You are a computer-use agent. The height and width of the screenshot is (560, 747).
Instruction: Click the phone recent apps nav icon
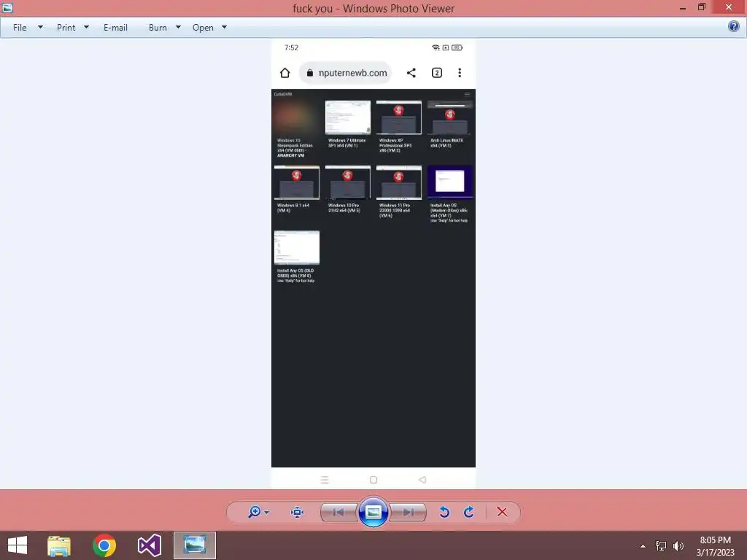click(x=325, y=480)
